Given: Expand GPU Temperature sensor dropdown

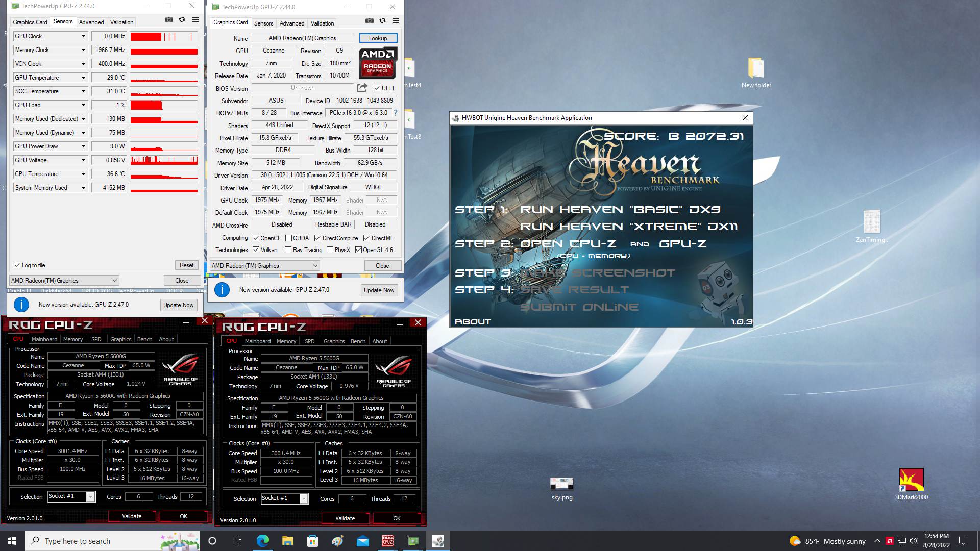Looking at the screenshot, I should (x=83, y=78).
